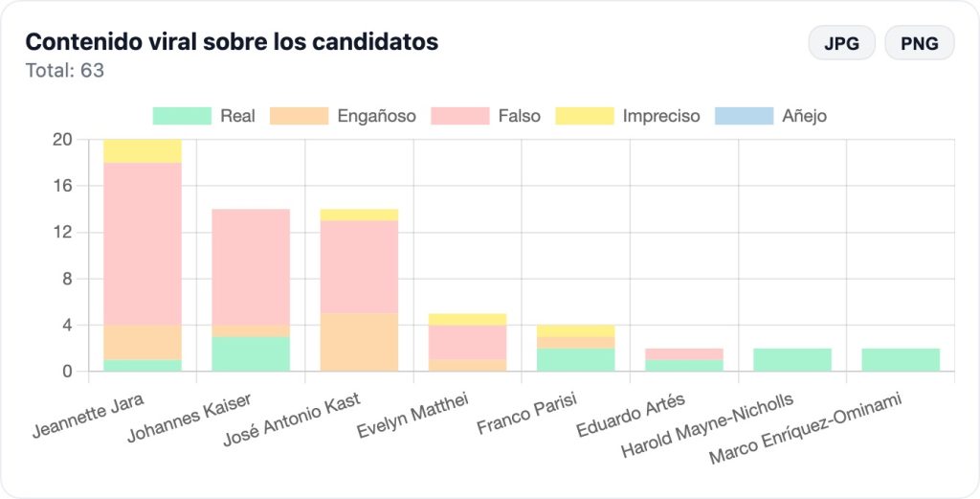This screenshot has height=499, width=980.
Task: Toggle the Falso legend color box
Action: coord(460,116)
